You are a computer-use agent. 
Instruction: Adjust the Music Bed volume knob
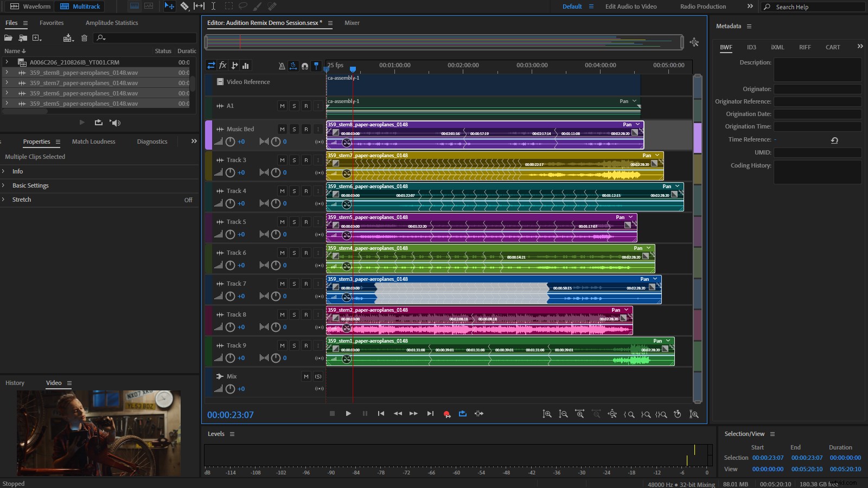click(230, 142)
